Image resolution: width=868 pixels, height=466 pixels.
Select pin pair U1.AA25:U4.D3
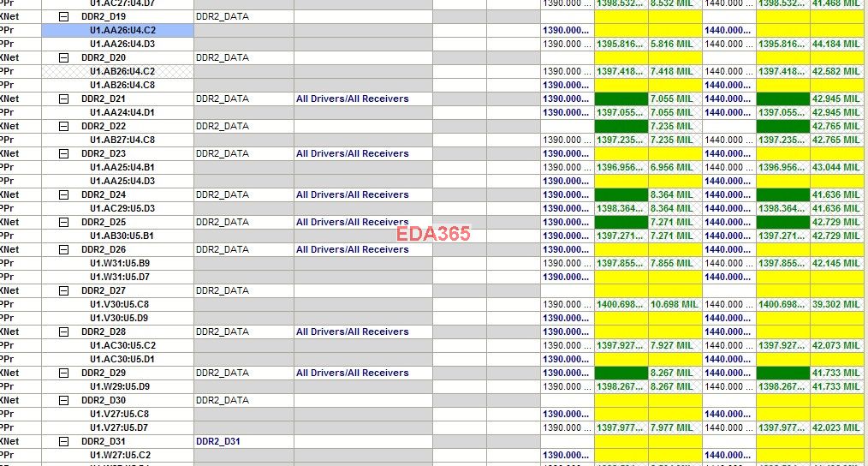pyautogui.click(x=122, y=181)
